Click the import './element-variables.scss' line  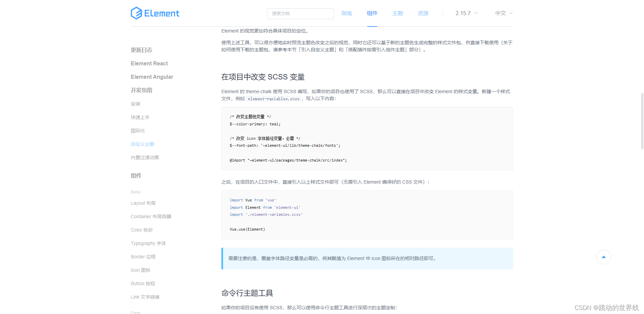[266, 214]
